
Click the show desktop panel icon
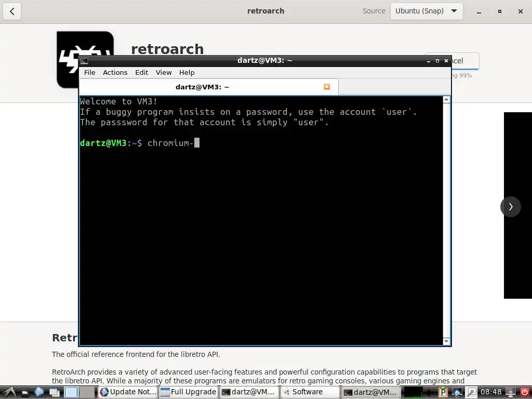[x=54, y=392]
